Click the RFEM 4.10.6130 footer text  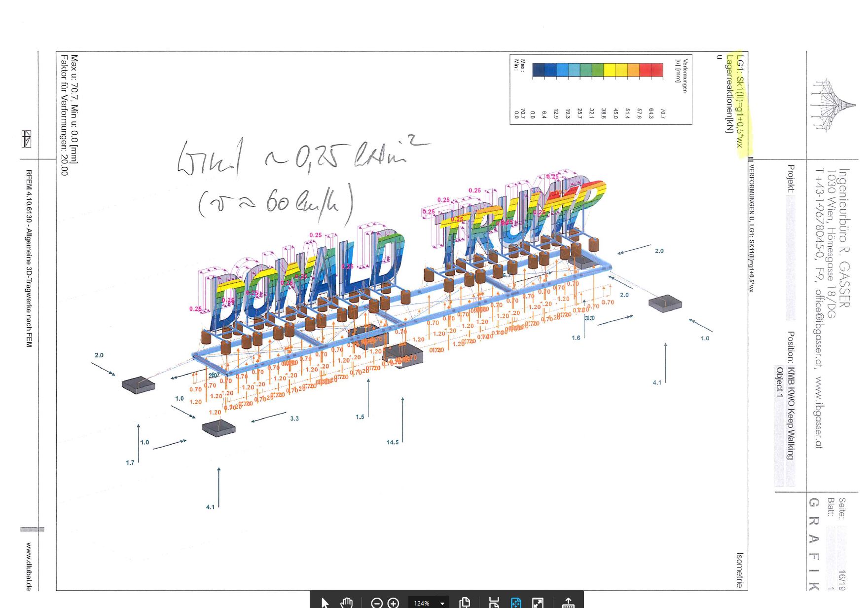tap(29, 258)
